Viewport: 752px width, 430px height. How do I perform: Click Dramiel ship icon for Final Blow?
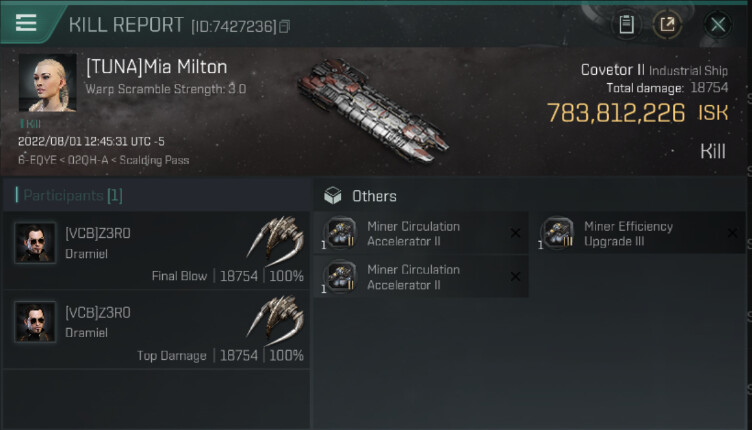(275, 240)
